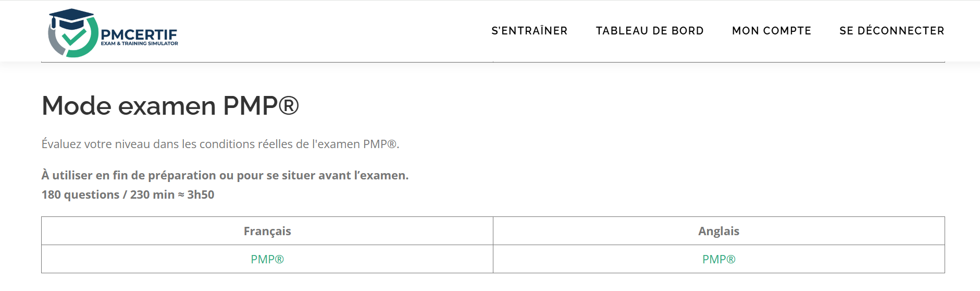Click the "Mode examen PMP®" heading
This screenshot has height=291, width=980.
(x=170, y=106)
